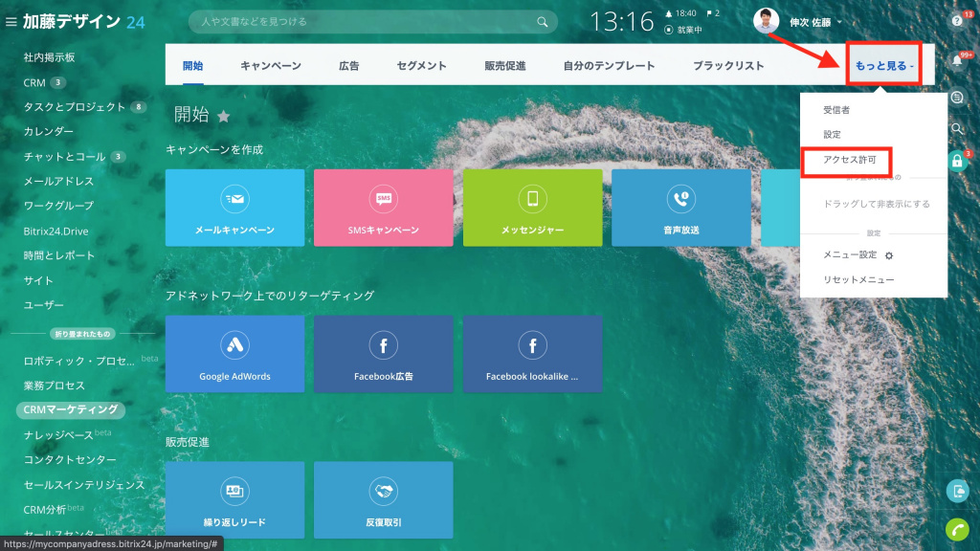The height and width of the screenshot is (551, 980).
Task: Open 時間とレポート in the sidebar
Action: pyautogui.click(x=58, y=255)
